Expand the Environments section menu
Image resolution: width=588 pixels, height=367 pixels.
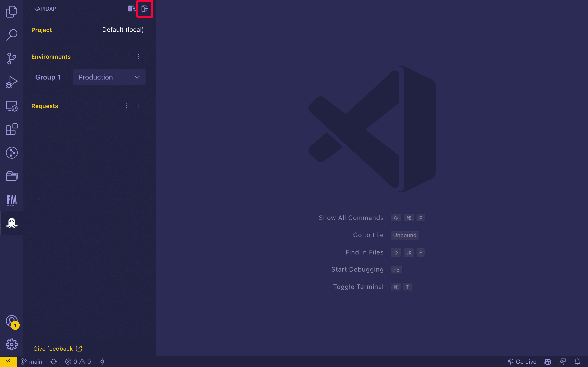coord(138,56)
